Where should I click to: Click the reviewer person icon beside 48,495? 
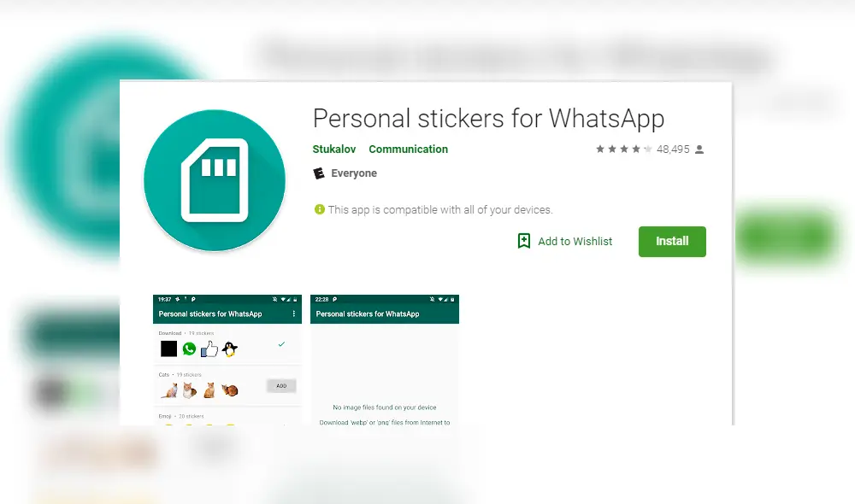(x=699, y=149)
